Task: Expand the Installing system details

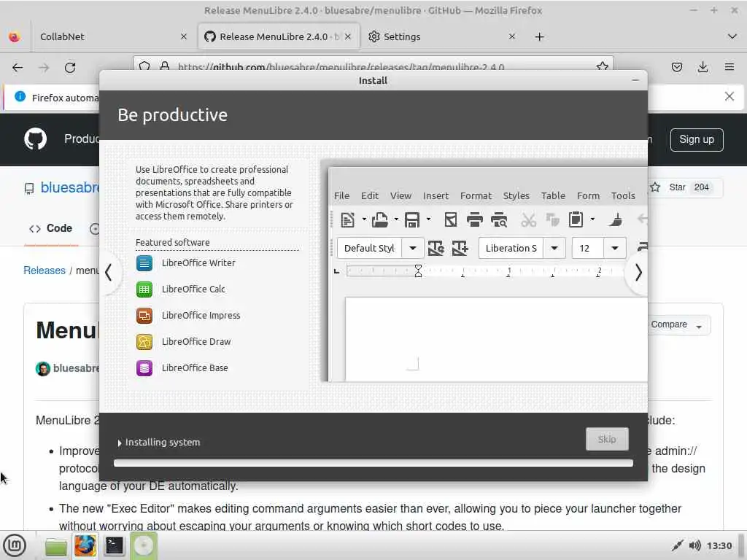Action: (120, 443)
